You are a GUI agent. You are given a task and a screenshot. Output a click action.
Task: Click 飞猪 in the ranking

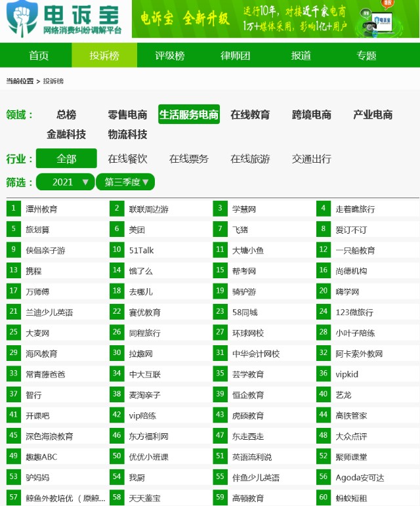[x=240, y=230]
